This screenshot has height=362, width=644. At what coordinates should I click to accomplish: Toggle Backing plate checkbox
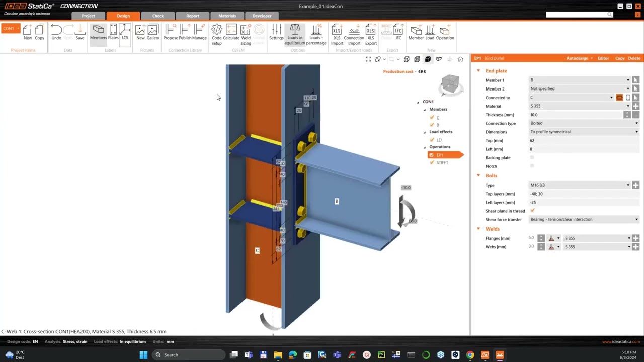(532, 157)
